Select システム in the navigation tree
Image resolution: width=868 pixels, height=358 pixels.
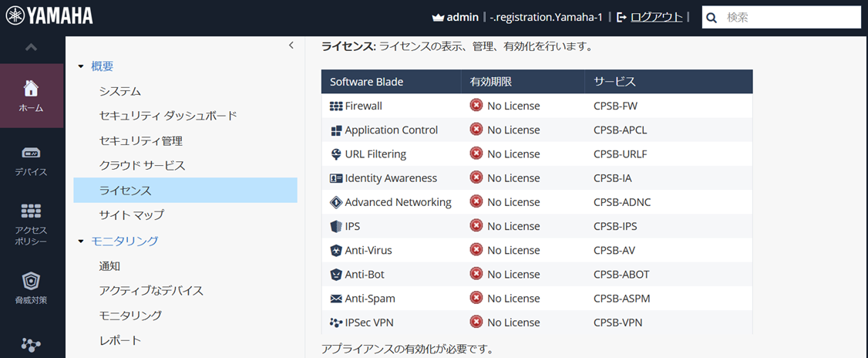point(120,91)
